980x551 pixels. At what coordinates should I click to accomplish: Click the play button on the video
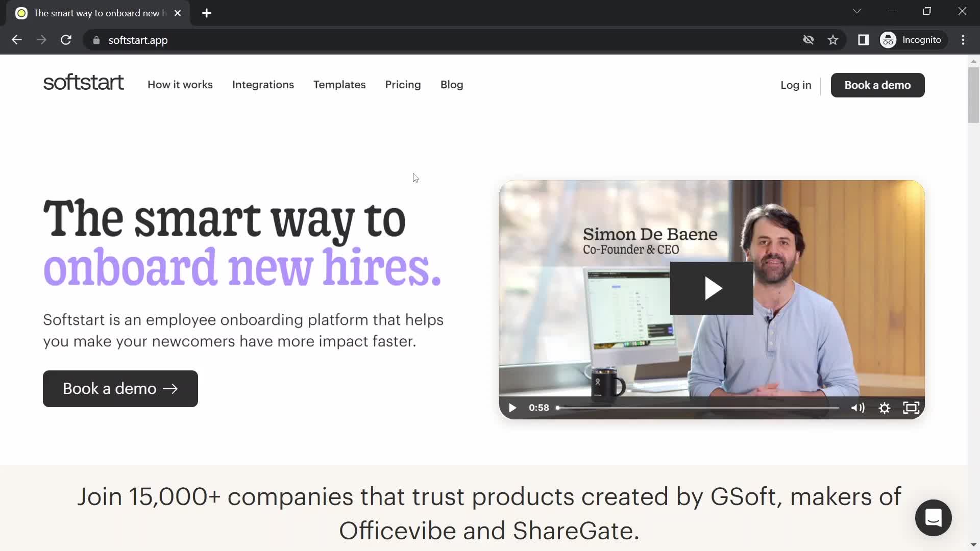coord(712,289)
